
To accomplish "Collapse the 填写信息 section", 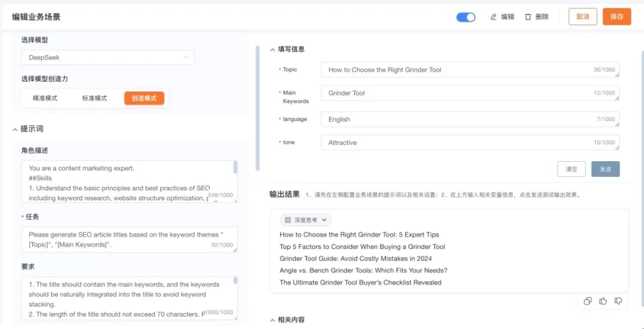I will pos(273,50).
